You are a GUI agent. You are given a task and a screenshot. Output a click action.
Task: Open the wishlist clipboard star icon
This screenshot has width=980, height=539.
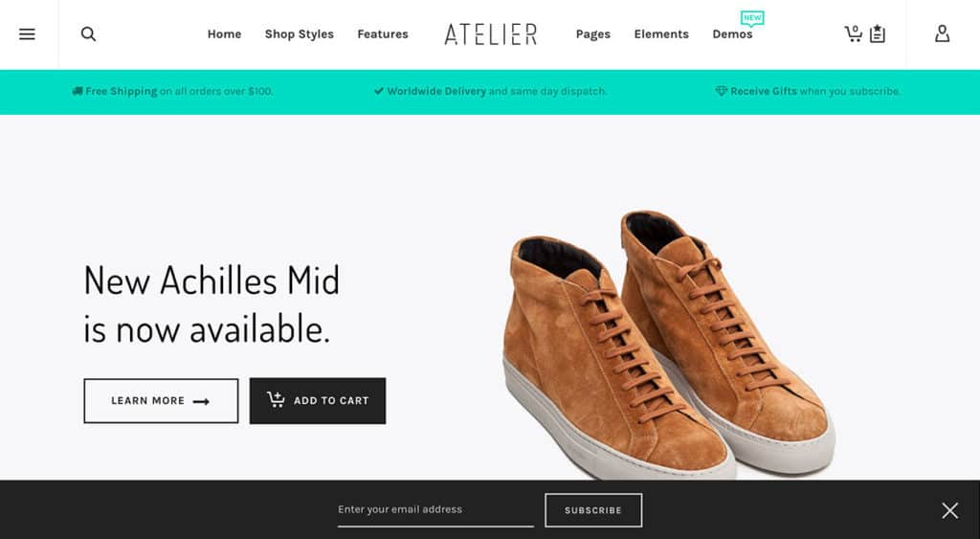click(x=878, y=34)
